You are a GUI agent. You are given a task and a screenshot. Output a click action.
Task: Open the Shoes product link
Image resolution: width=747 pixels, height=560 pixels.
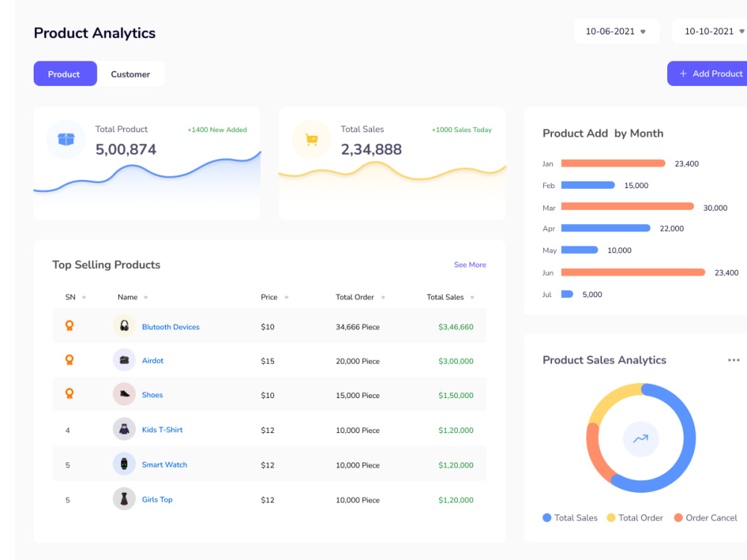(152, 395)
